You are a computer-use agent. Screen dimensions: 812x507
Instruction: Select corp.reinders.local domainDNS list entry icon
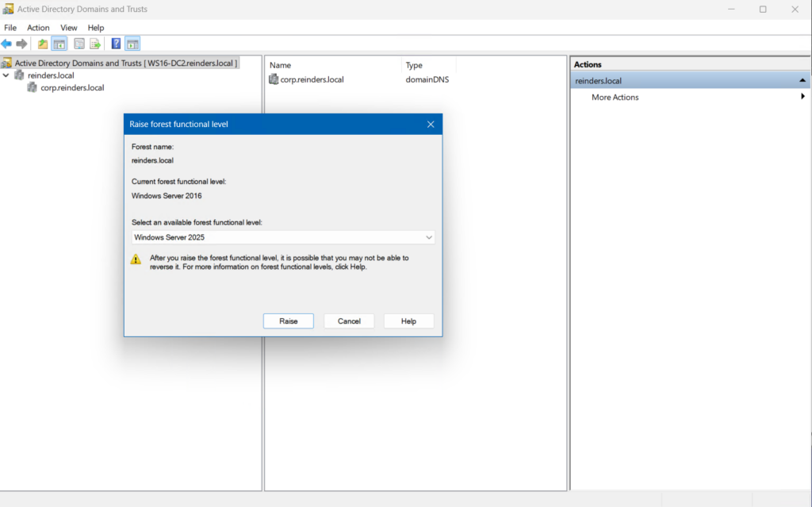[274, 79]
